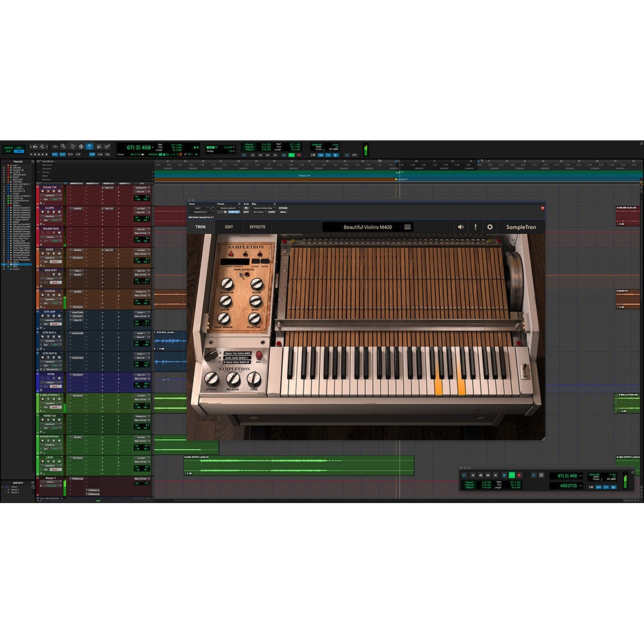Click the MIDI panic exclamation icon
This screenshot has height=644, width=644.
[x=475, y=227]
